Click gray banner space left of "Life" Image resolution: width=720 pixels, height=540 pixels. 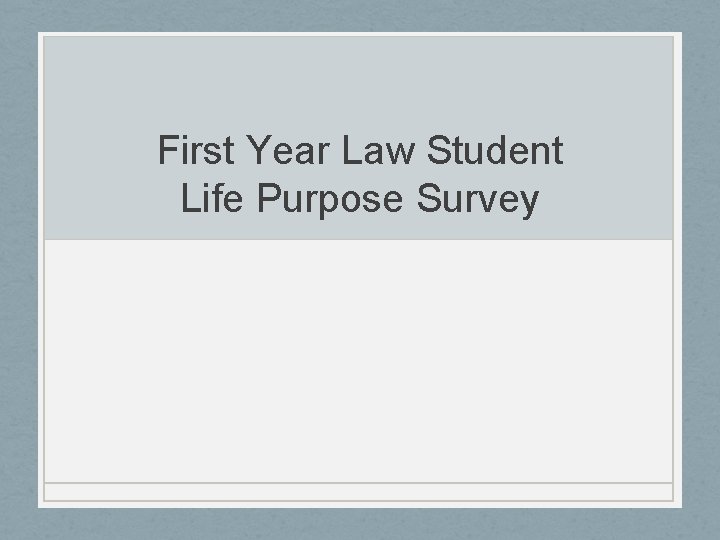click(110, 199)
